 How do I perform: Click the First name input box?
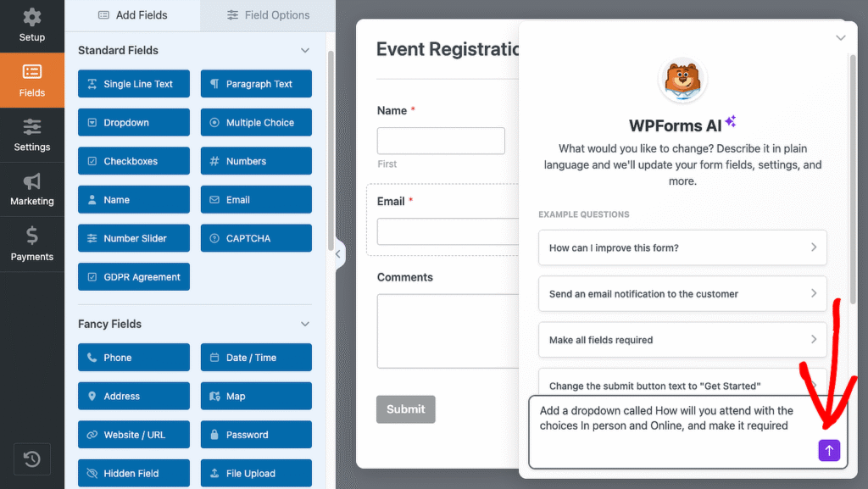(x=441, y=141)
